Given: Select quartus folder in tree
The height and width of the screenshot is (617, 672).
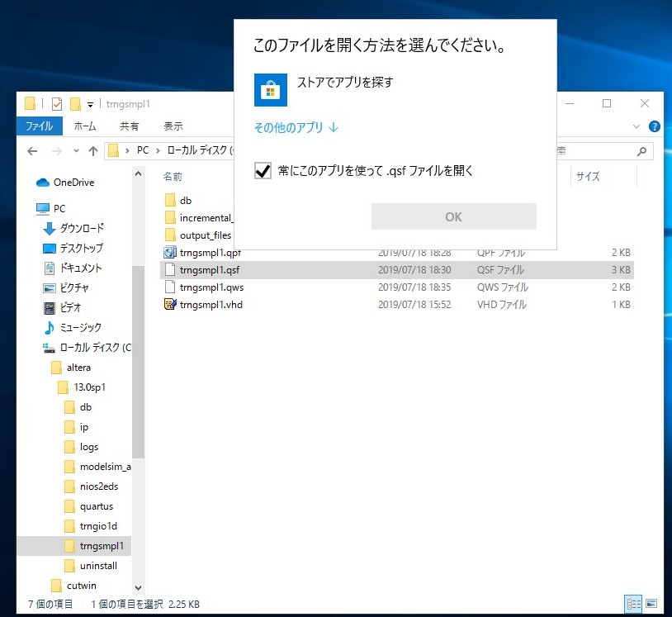Looking at the screenshot, I should click(88, 507).
